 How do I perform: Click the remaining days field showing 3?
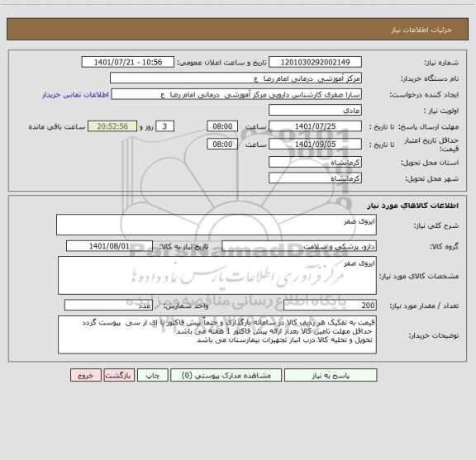tap(164, 126)
